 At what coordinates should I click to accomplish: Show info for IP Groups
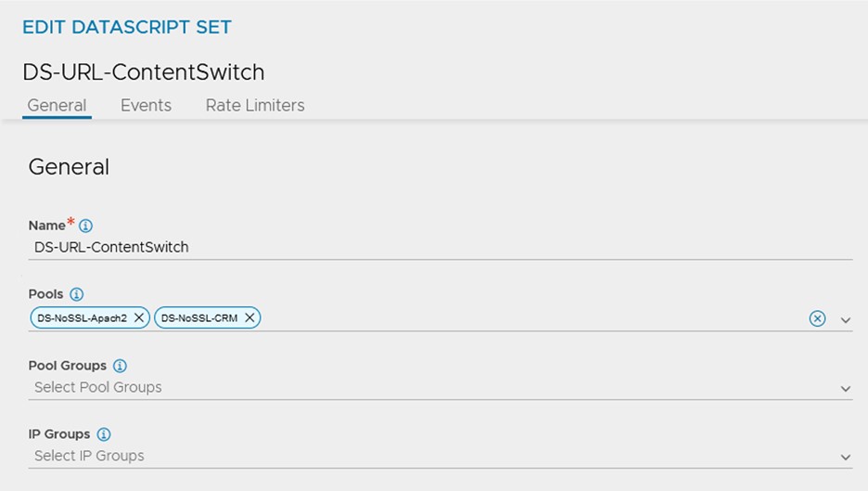[x=104, y=434]
